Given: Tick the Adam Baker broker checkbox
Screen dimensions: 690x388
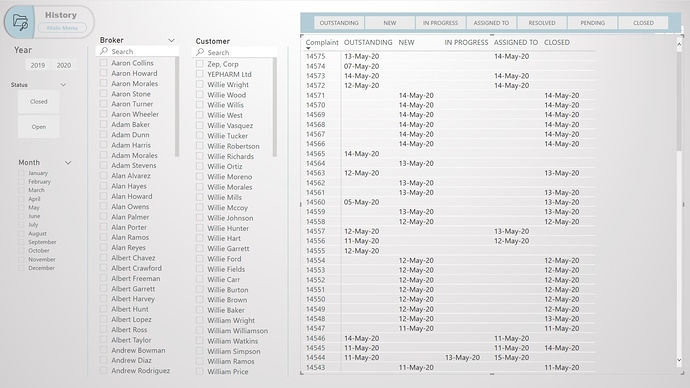Looking at the screenshot, I should [103, 124].
